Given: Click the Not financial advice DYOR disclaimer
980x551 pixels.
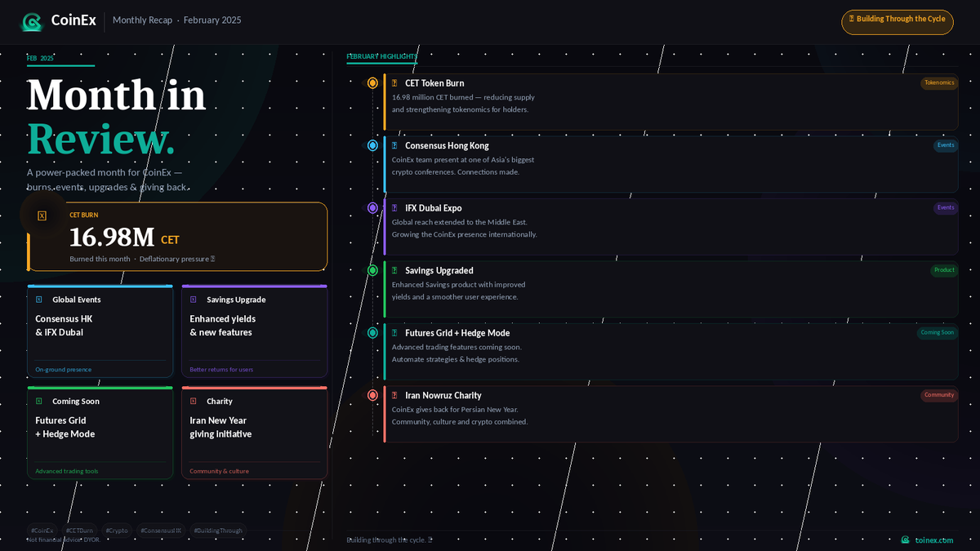Looking at the screenshot, I should (x=64, y=540).
